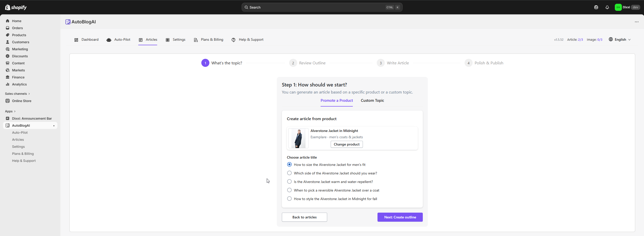Image resolution: width=644 pixels, height=236 pixels.
Task: Expand the Sales channels section
Action: [17, 94]
